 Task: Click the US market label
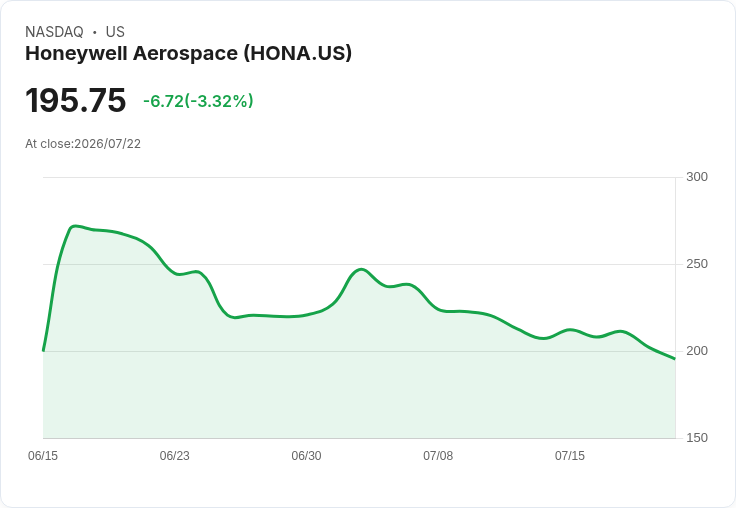point(115,32)
